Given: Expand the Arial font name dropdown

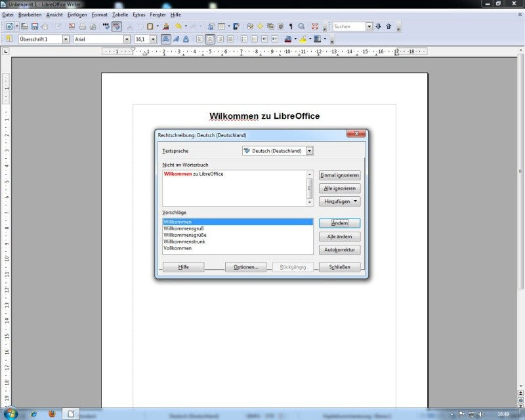Looking at the screenshot, I should pyautogui.click(x=127, y=39).
